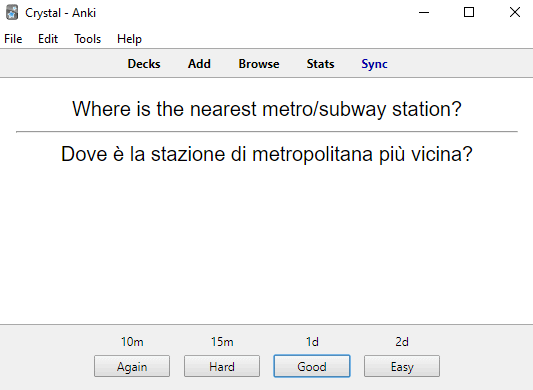
Task: Click the 10m interval label
Action: click(x=132, y=342)
